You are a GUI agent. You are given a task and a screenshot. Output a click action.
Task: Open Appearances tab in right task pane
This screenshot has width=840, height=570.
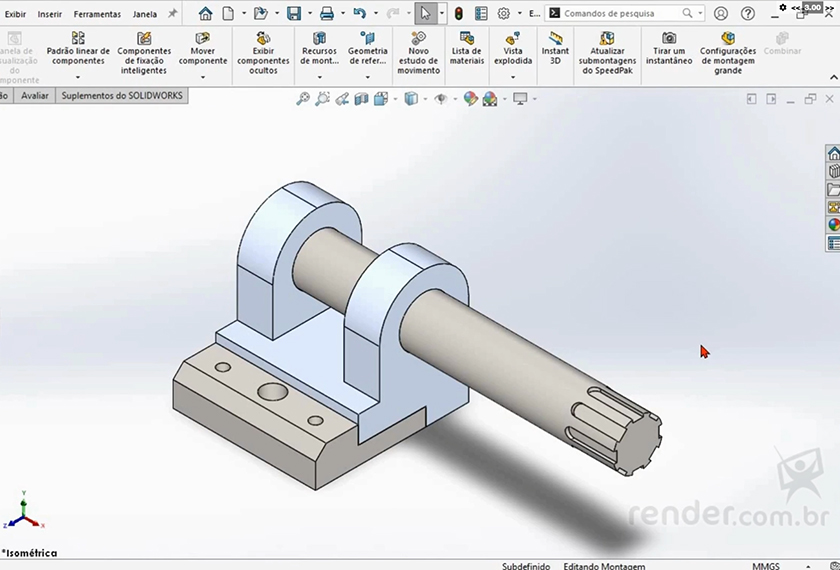point(833,225)
